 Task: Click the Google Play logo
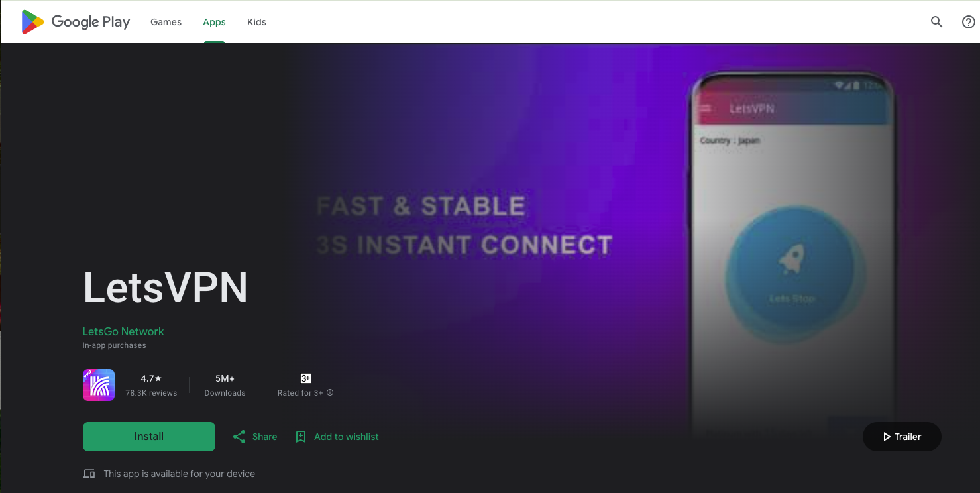click(76, 22)
